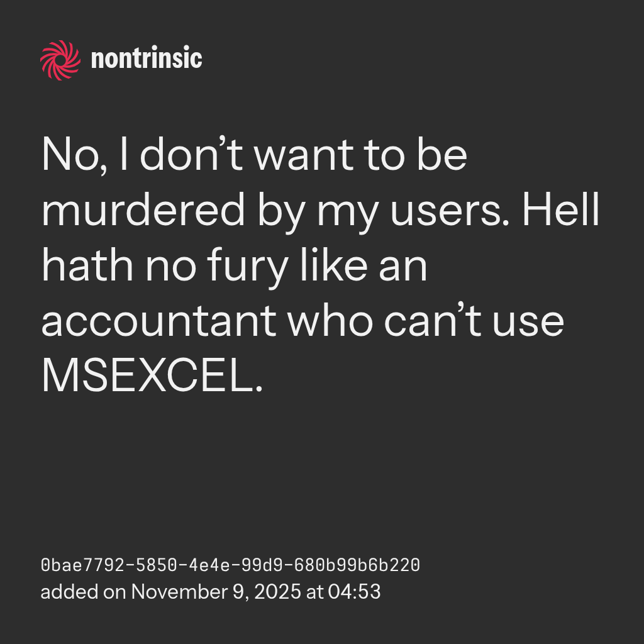Click the word "Hell" in the quote
Viewport: 644px width, 644px height.
click(562, 210)
